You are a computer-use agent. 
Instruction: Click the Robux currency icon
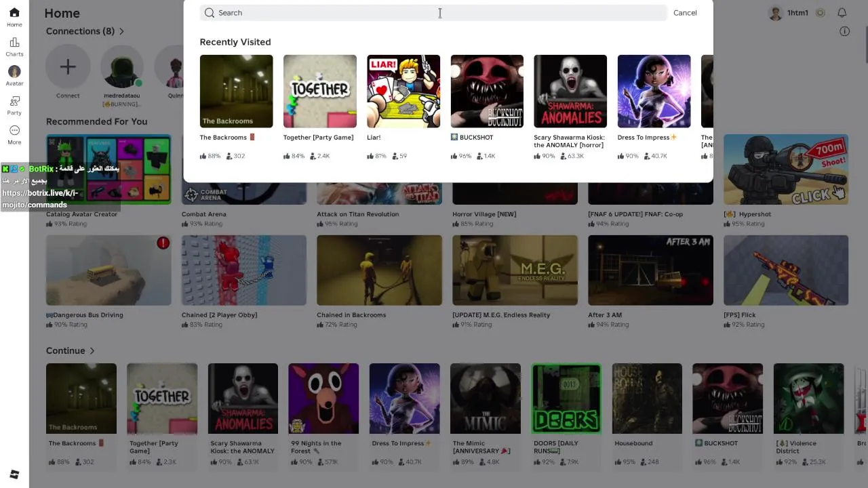821,13
